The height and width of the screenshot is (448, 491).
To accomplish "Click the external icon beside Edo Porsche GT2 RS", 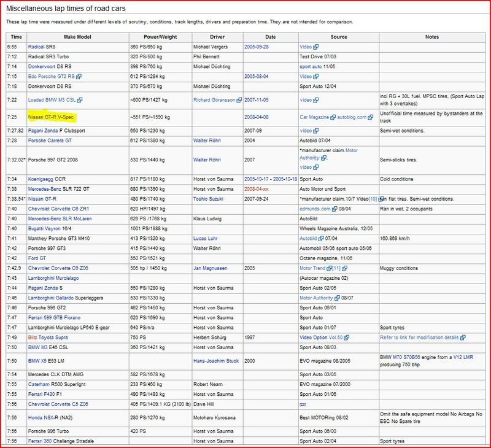I will point(79,76).
